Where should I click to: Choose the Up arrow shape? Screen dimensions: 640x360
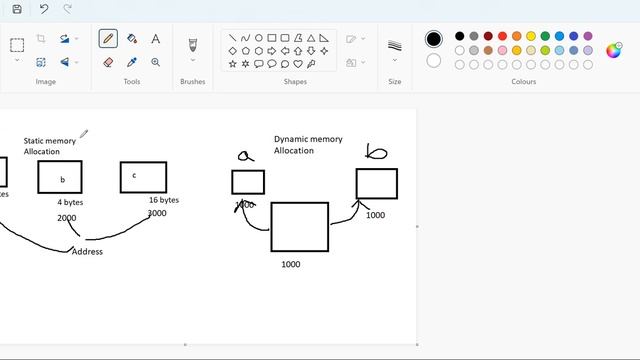pos(298,51)
